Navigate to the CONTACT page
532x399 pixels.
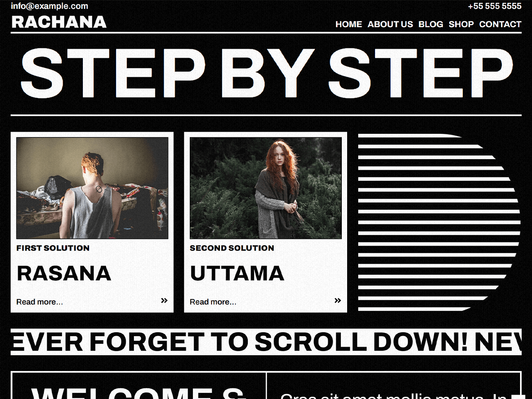pos(500,24)
